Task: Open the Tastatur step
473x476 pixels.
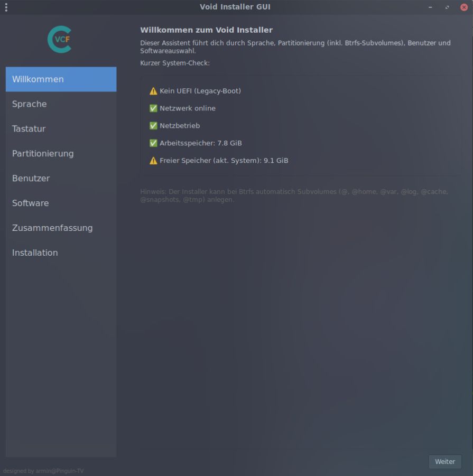Action: tap(61, 129)
